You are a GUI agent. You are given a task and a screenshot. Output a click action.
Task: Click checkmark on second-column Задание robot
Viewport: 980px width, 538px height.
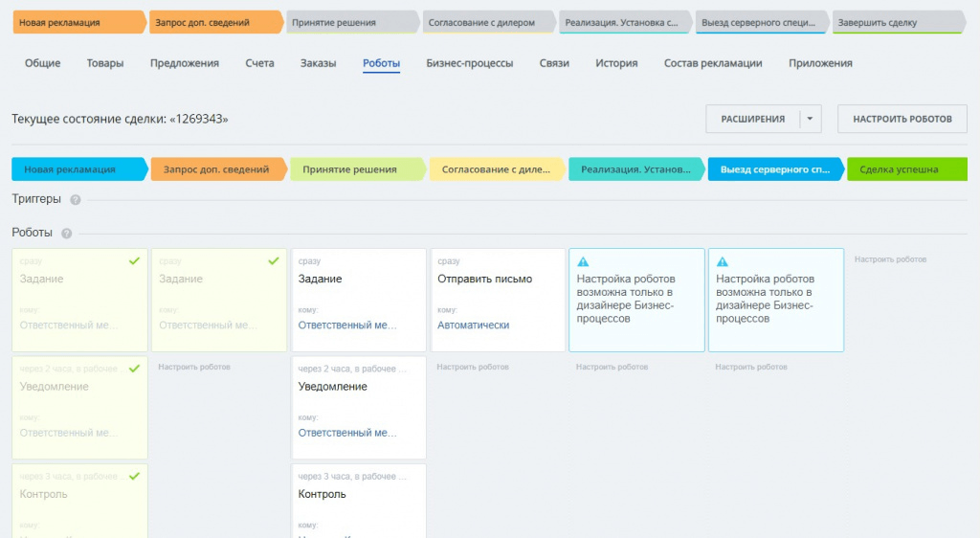[274, 260]
